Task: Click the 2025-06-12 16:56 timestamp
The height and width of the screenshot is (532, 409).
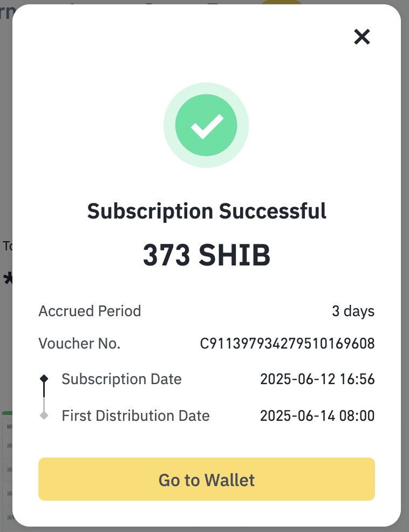Action: [317, 379]
